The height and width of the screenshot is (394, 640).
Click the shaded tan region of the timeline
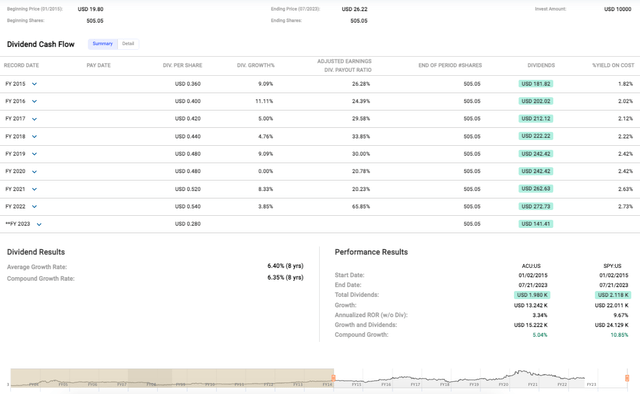(x=172, y=378)
